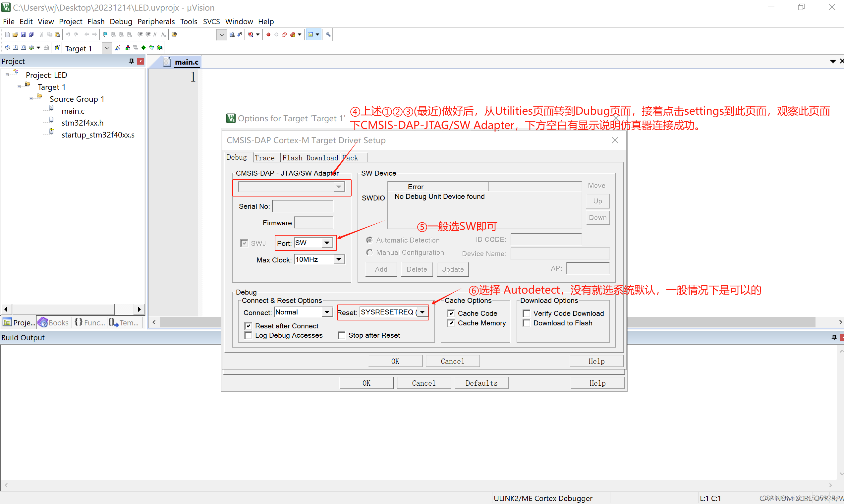Open the Pack Installer icon
844x504 pixels.
[160, 48]
